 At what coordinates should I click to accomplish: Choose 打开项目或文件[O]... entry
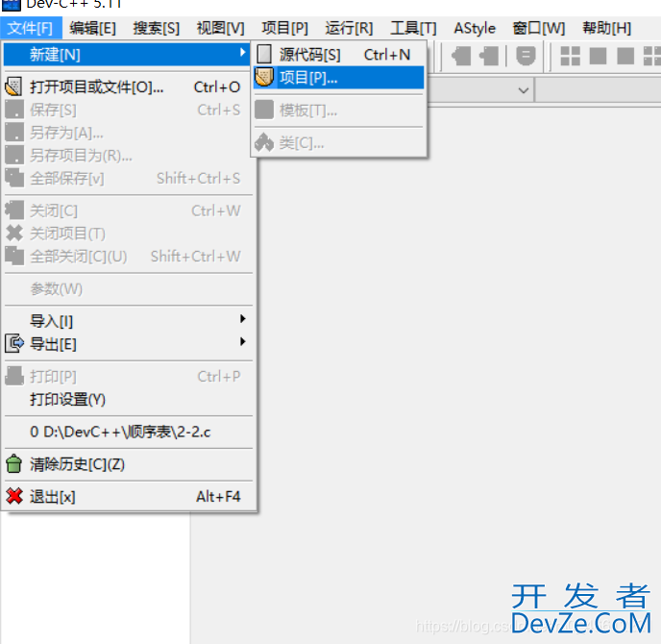[x=127, y=87]
